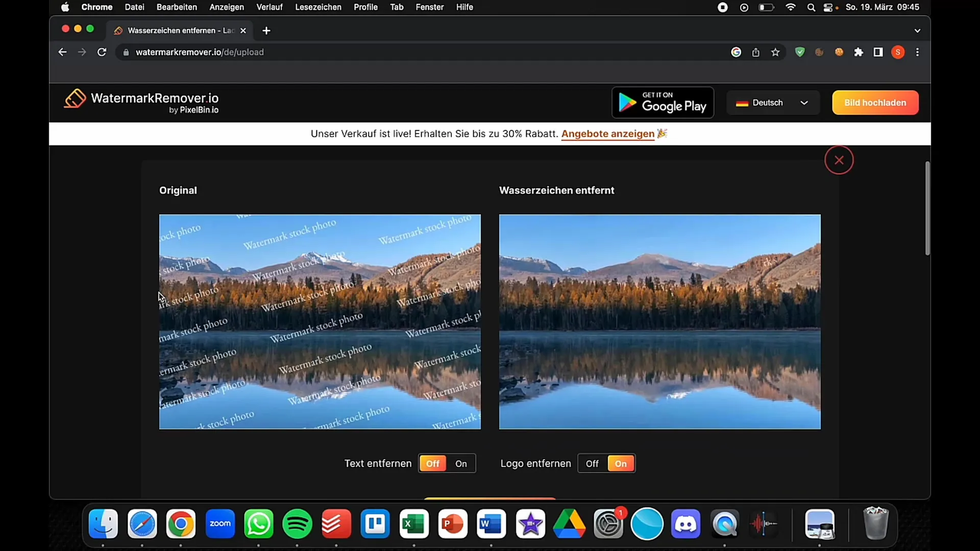Click the browser address bar input field
The width and height of the screenshot is (980, 551).
(x=200, y=52)
